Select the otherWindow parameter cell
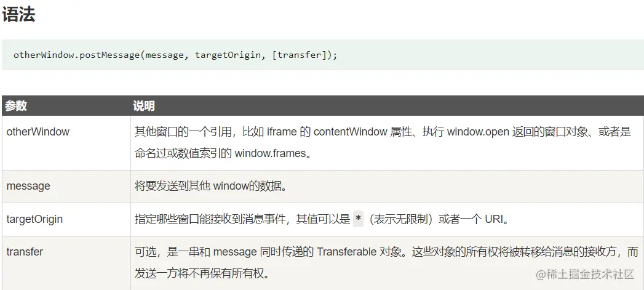 point(66,143)
